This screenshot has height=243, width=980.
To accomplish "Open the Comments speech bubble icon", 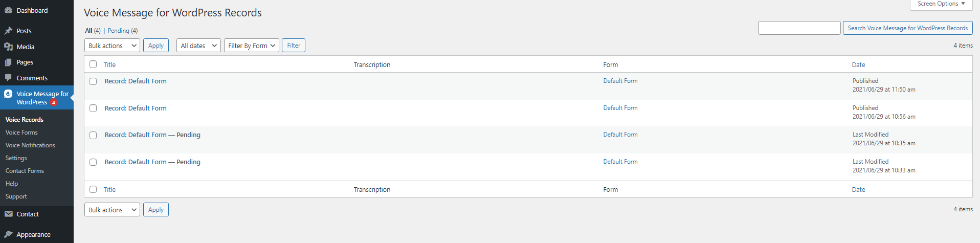I will 8,78.
